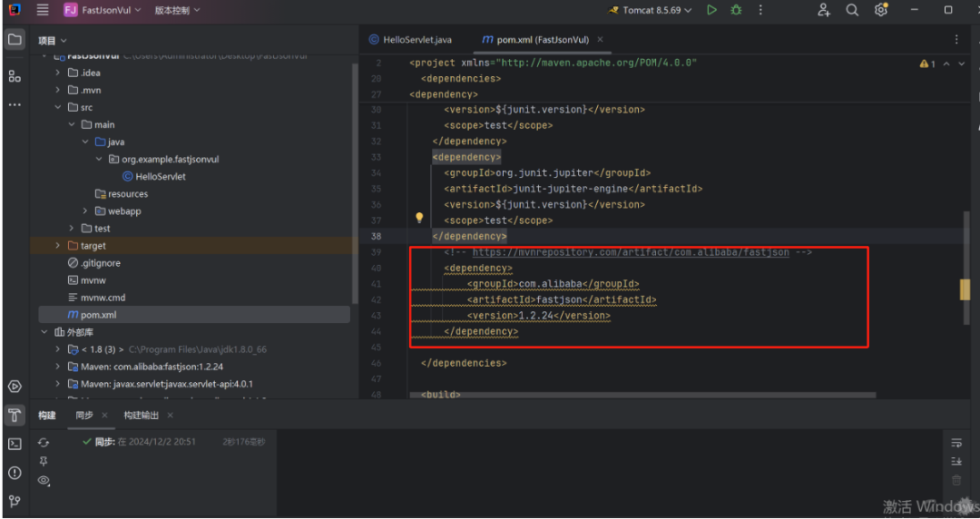Switch to the HelloServlet.java editor tab
The width and height of the screenshot is (980, 519).
[410, 39]
